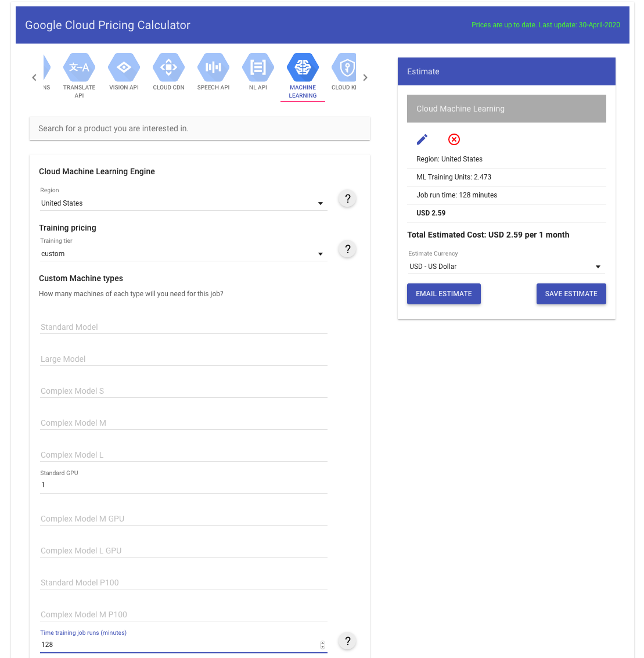Click the Complex Model M GPU field
The height and width of the screenshot is (658, 644).
[184, 519]
